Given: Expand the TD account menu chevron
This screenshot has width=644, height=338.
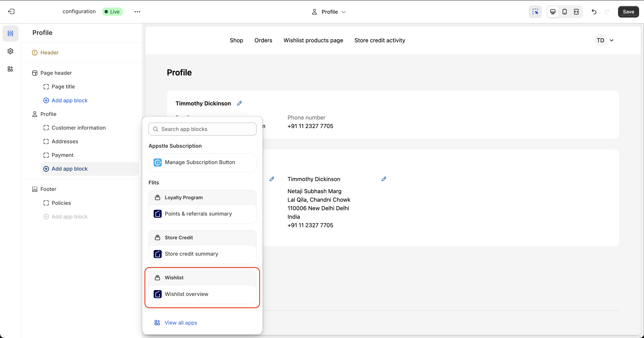Looking at the screenshot, I should [x=612, y=40].
